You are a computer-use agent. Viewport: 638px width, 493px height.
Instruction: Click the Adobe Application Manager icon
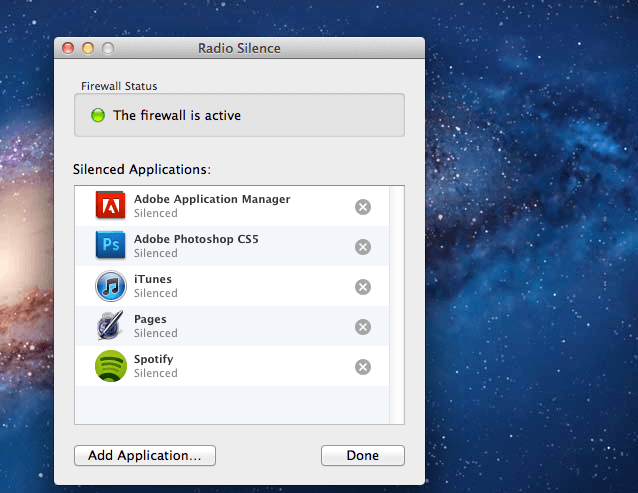pyautogui.click(x=110, y=205)
